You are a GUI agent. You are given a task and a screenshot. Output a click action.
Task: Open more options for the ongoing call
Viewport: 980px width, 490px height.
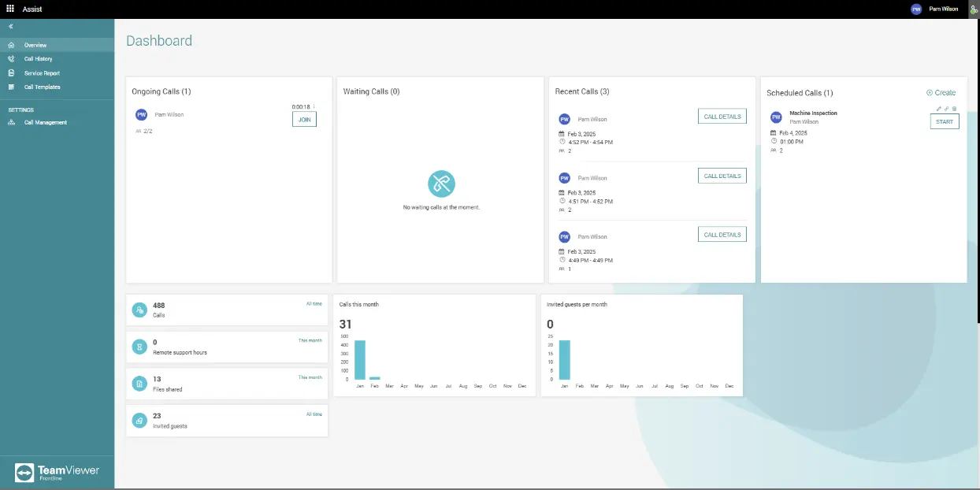(x=314, y=106)
